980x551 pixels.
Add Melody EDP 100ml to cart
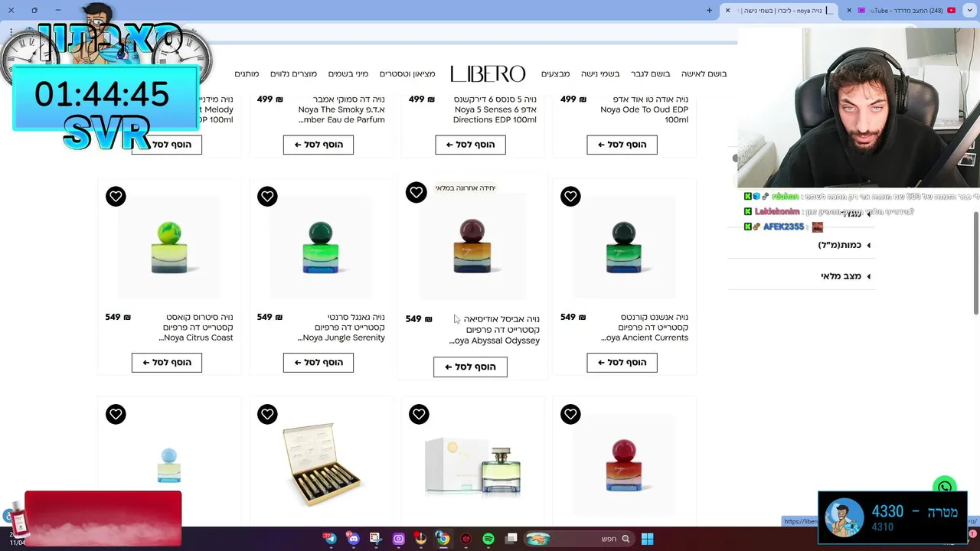coord(167,144)
